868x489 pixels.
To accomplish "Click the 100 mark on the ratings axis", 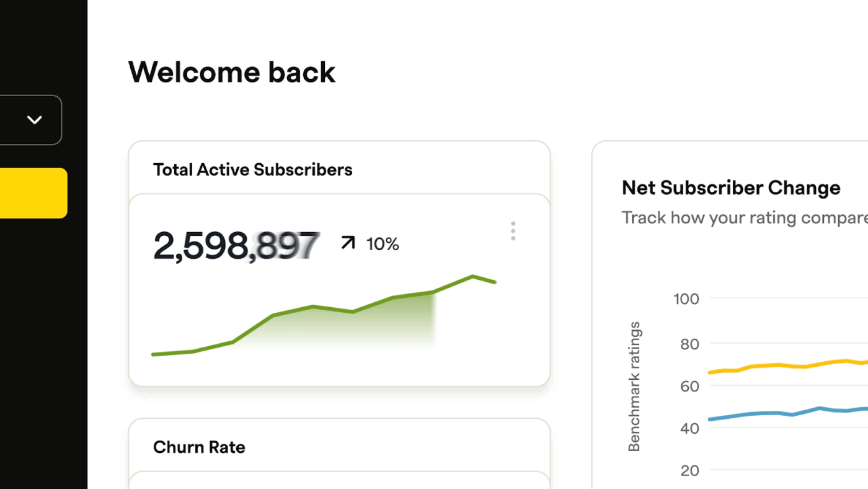I will pyautogui.click(x=686, y=298).
